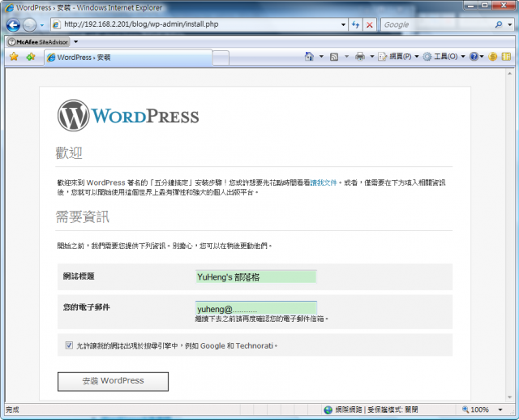Click the yellow book toolbar icon
Screen dimensions: 519x420
coord(506,57)
